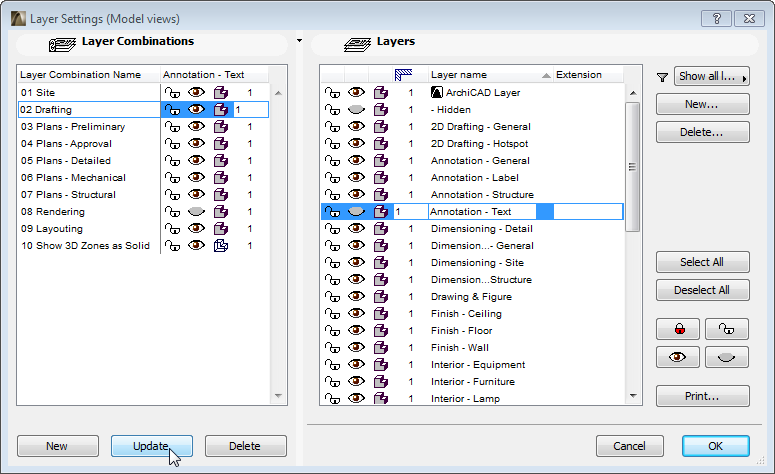Click the Annotation - Text layer name field
This screenshot has width=775, height=474.
point(482,212)
